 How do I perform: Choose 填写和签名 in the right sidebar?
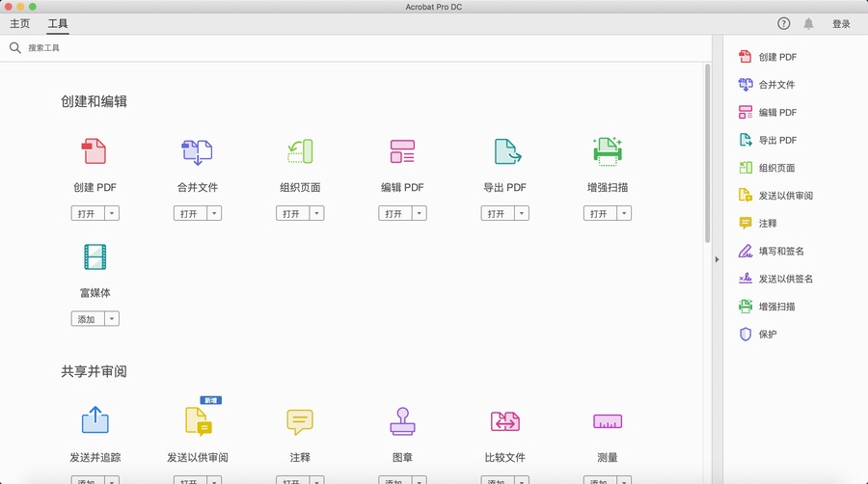[772, 251]
